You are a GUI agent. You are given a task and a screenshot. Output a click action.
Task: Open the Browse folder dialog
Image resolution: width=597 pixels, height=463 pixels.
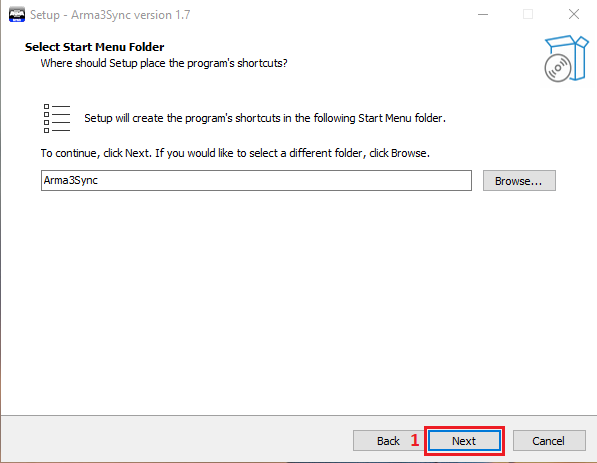point(519,180)
